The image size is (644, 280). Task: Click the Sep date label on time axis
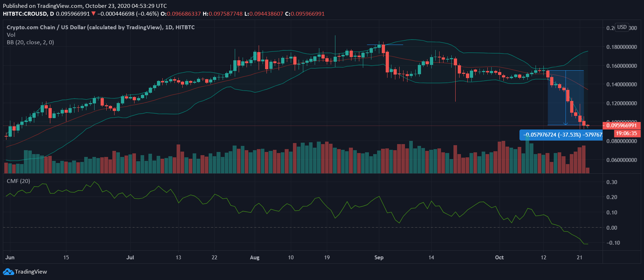(x=379, y=258)
